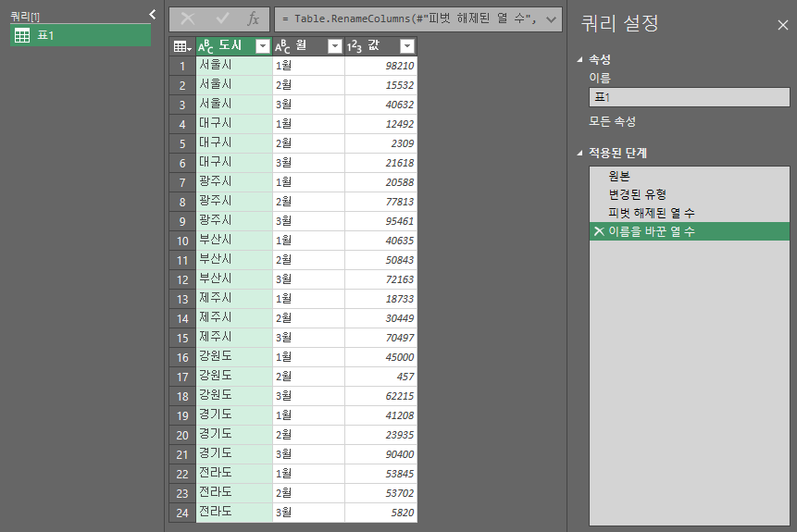
Task: Click the ABC type icon of 도시 column
Action: coord(205,47)
